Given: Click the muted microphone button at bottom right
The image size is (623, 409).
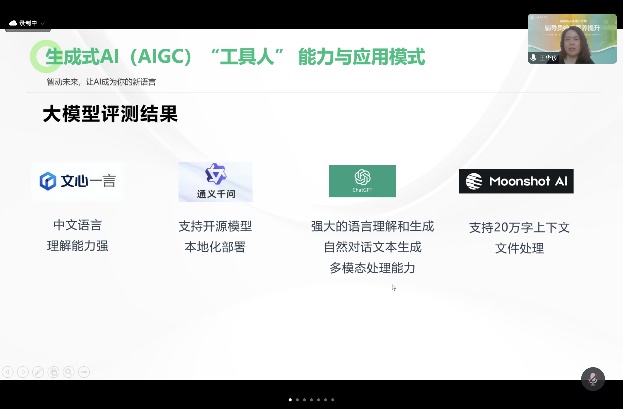Looking at the screenshot, I should point(593,378).
